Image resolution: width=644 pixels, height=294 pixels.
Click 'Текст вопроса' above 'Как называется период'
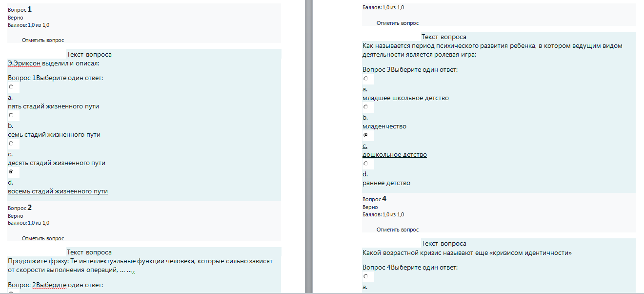[444, 37]
